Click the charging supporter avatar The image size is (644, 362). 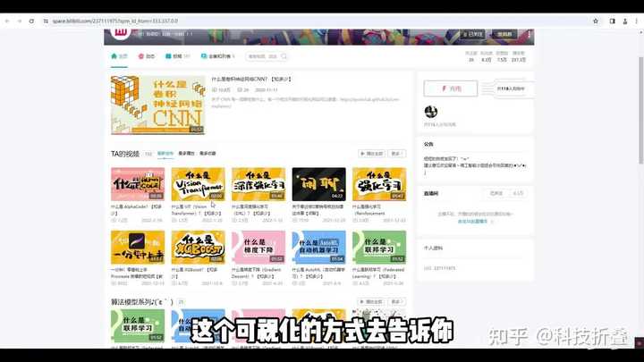click(x=431, y=112)
